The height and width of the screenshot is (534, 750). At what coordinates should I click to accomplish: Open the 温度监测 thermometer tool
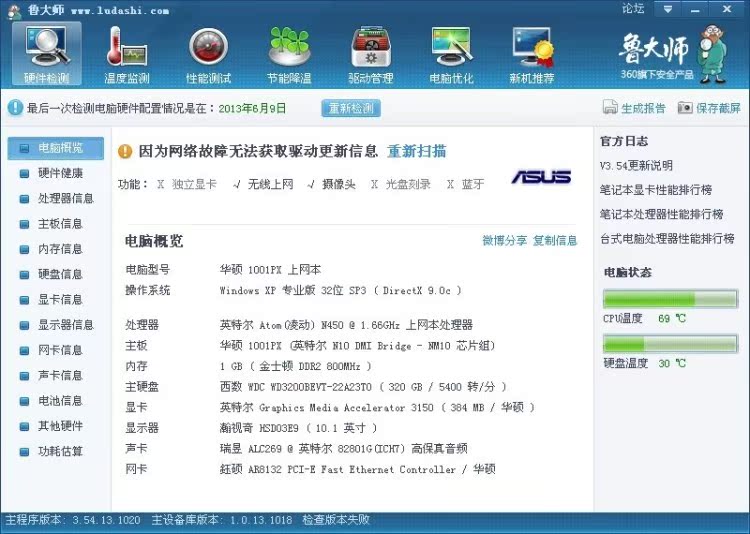coord(127,54)
